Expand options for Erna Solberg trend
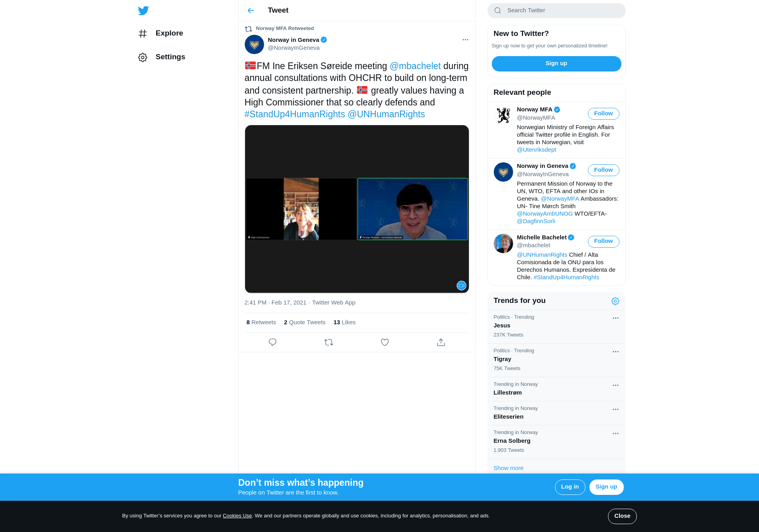This screenshot has height=532, width=759. tap(616, 434)
